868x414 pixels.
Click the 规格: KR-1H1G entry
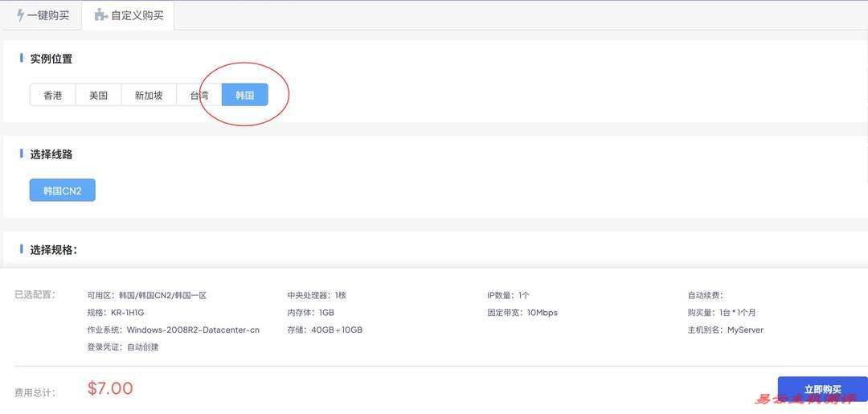point(116,313)
